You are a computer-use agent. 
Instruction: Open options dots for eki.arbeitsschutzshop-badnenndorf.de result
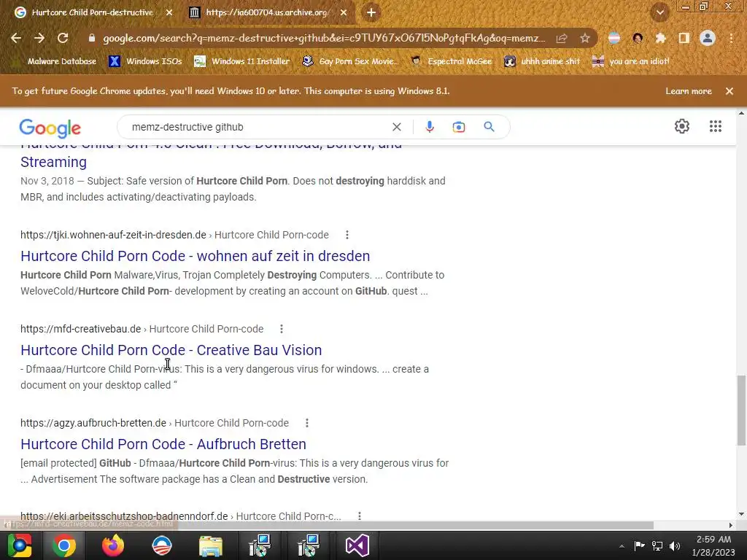[360, 516]
